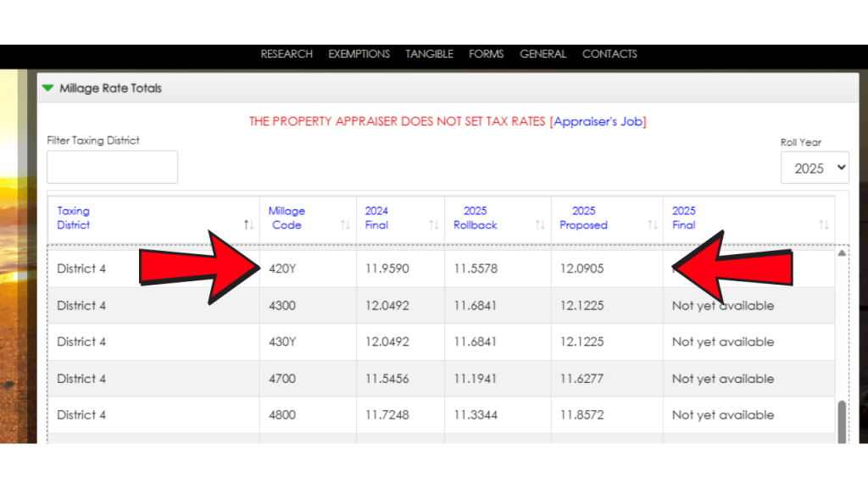Open the TANGIBLE menu
Viewport: 868px width, 488px height.
click(430, 54)
